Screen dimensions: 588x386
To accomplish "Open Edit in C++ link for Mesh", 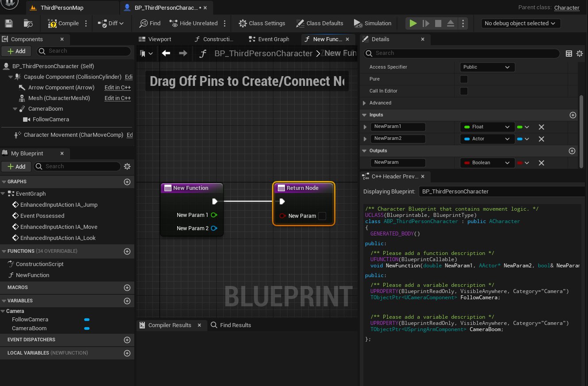I will 117,98.
